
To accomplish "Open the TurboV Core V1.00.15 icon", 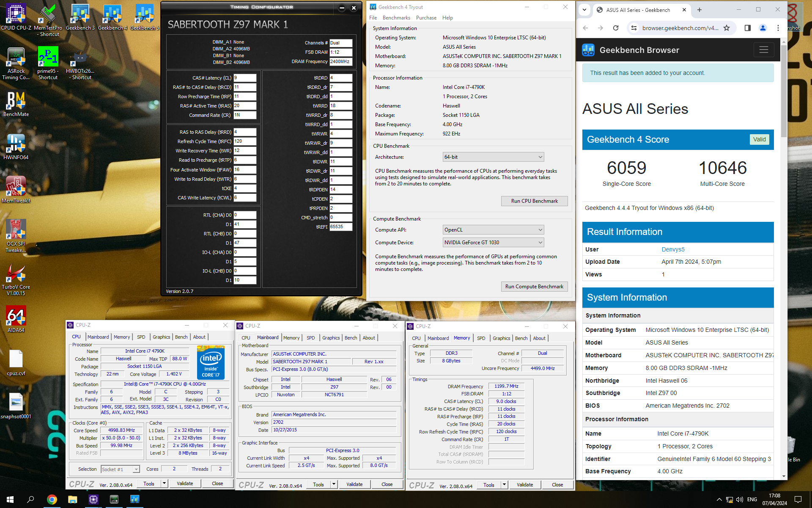I will pos(16,279).
